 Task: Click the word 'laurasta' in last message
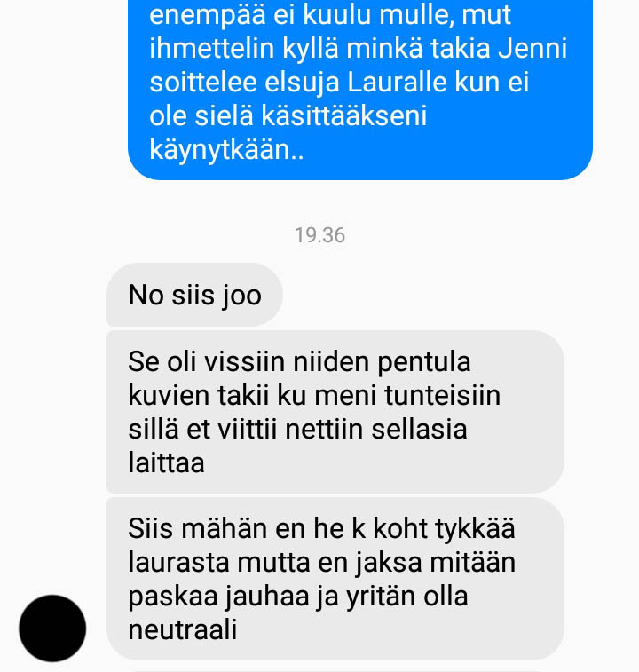pos(178,562)
